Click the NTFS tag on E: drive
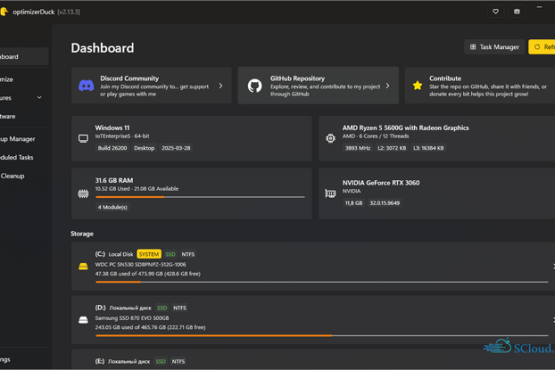This screenshot has height=370, width=555. click(178, 361)
